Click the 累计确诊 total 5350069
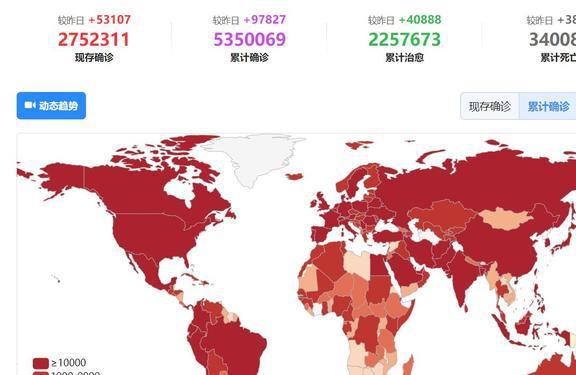The image size is (576, 375). [x=249, y=40]
